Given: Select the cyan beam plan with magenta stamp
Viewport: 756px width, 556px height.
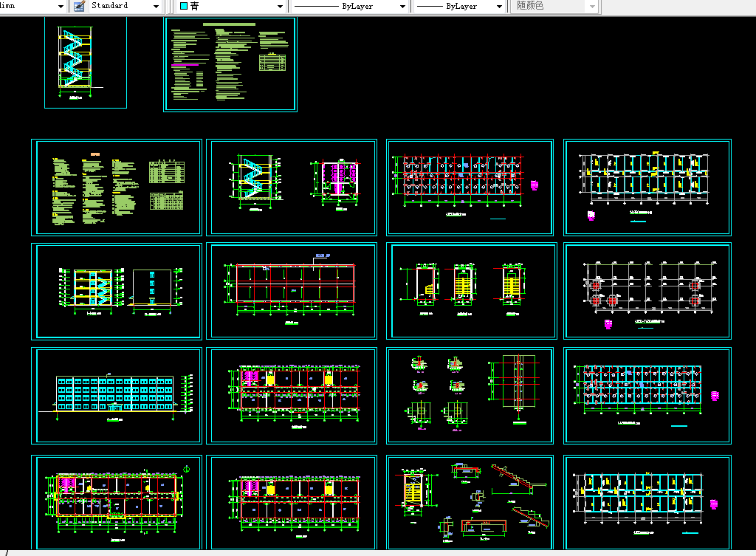Looking at the screenshot, I should tap(647, 396).
